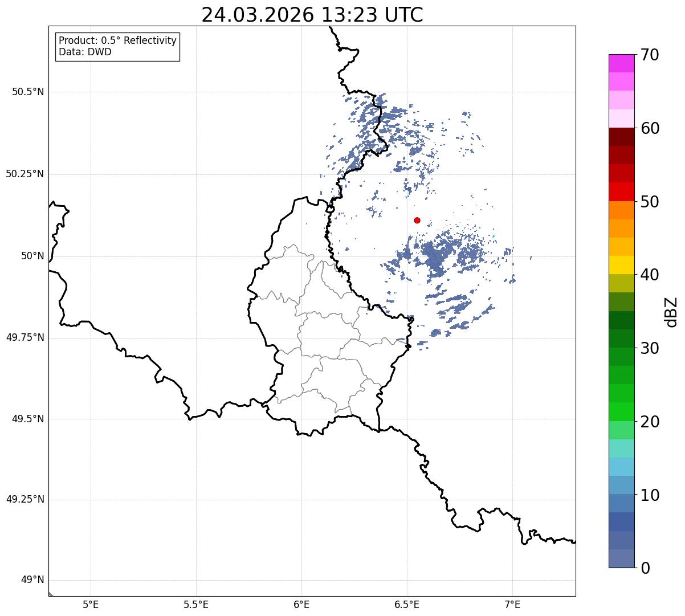Click the red radar site marker

click(x=417, y=220)
